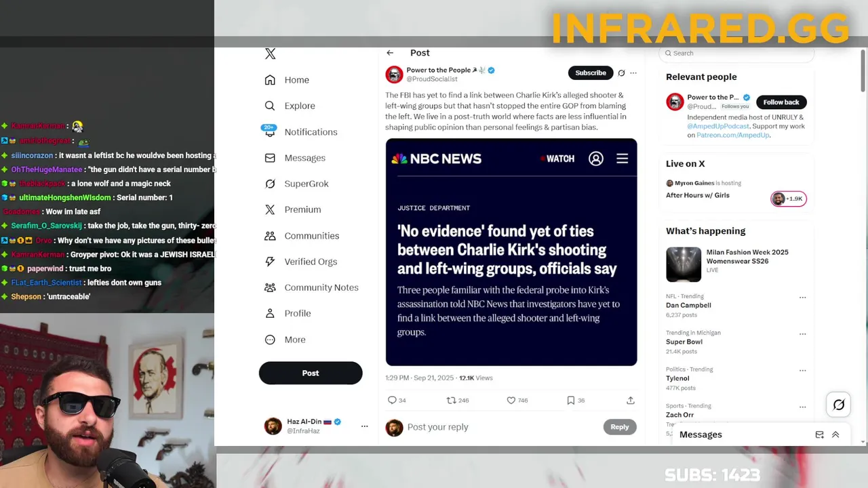868x488 pixels.
Task: Click the Subscribe button on the post
Action: point(591,73)
